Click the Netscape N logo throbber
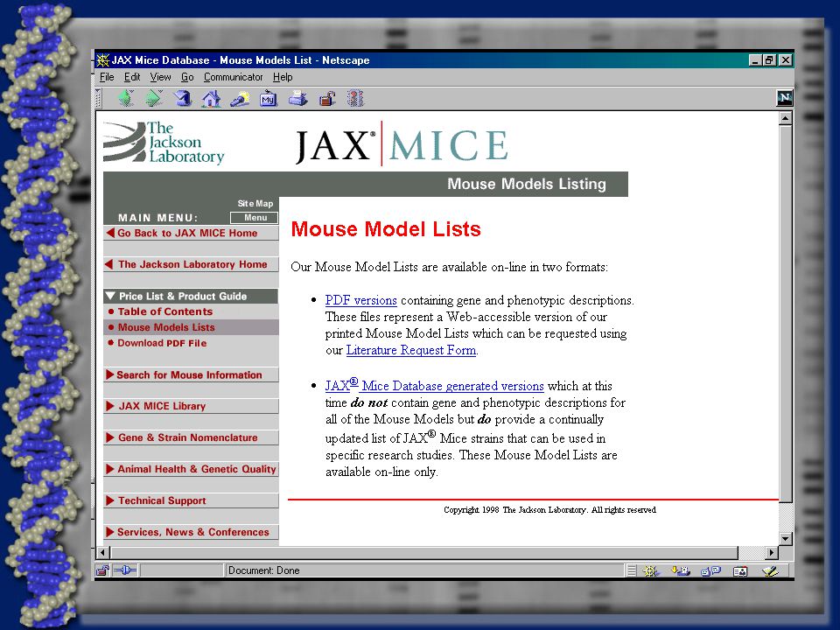 [x=784, y=97]
